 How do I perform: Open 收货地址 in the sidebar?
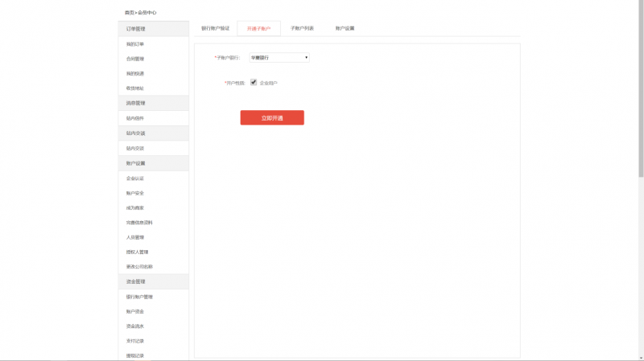coord(135,88)
